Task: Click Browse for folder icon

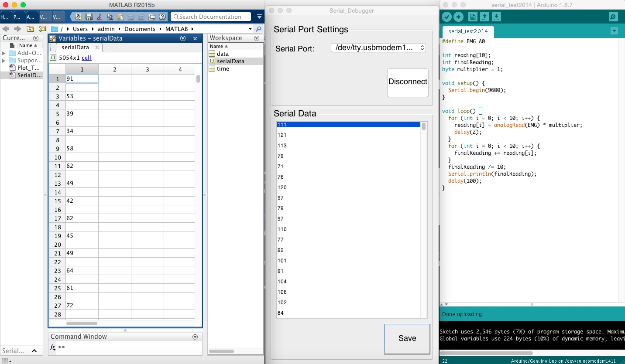Action: click(42, 29)
